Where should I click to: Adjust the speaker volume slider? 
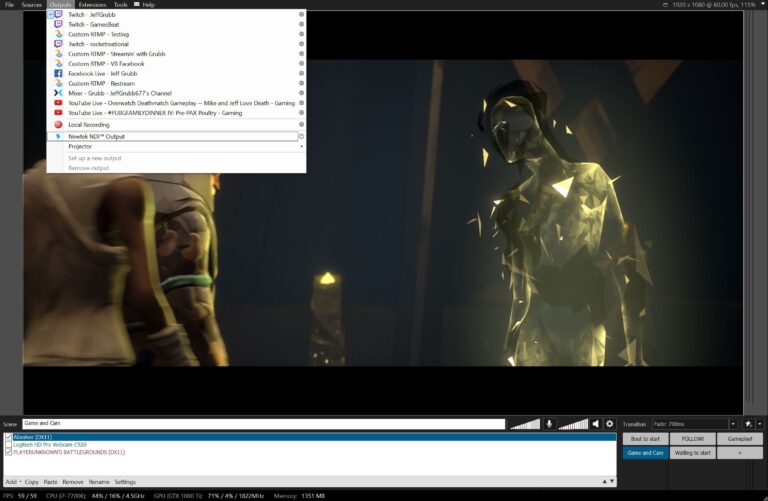573,424
